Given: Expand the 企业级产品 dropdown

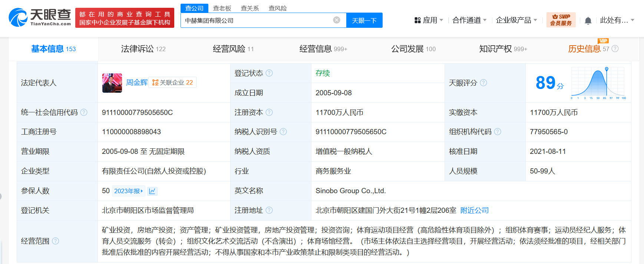Looking at the screenshot, I should pos(516,20).
